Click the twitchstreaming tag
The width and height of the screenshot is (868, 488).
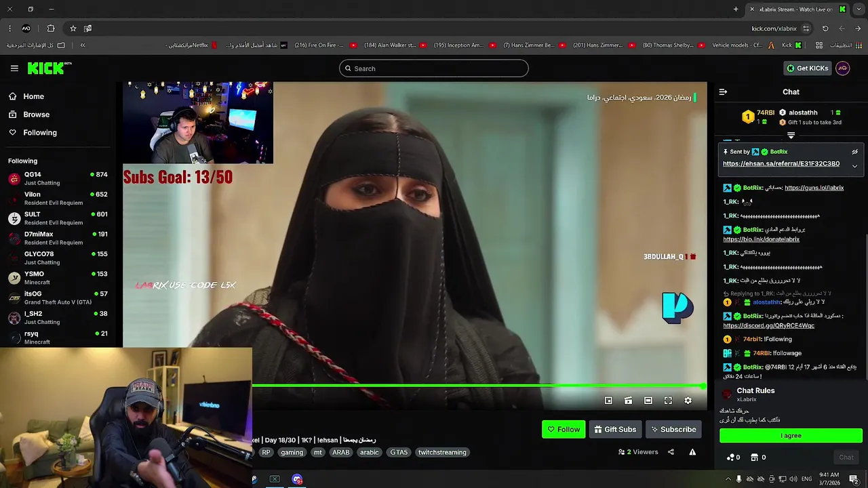(x=442, y=452)
